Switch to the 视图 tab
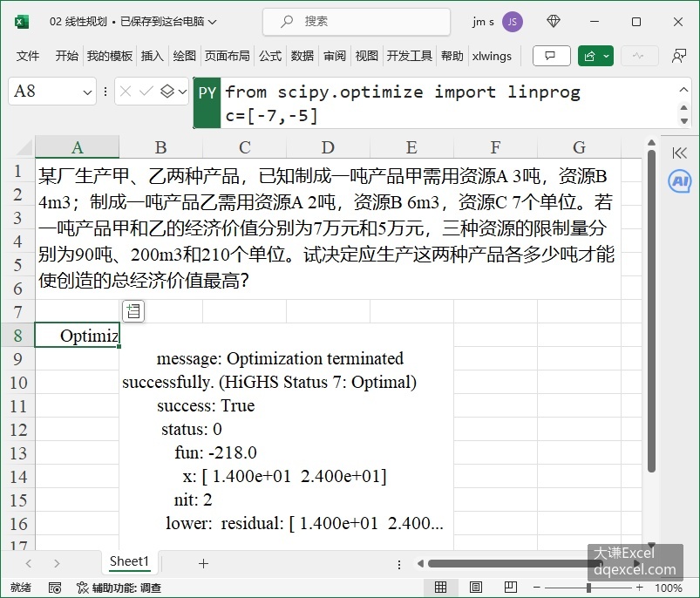Image resolution: width=700 pixels, height=598 pixels. [x=366, y=56]
